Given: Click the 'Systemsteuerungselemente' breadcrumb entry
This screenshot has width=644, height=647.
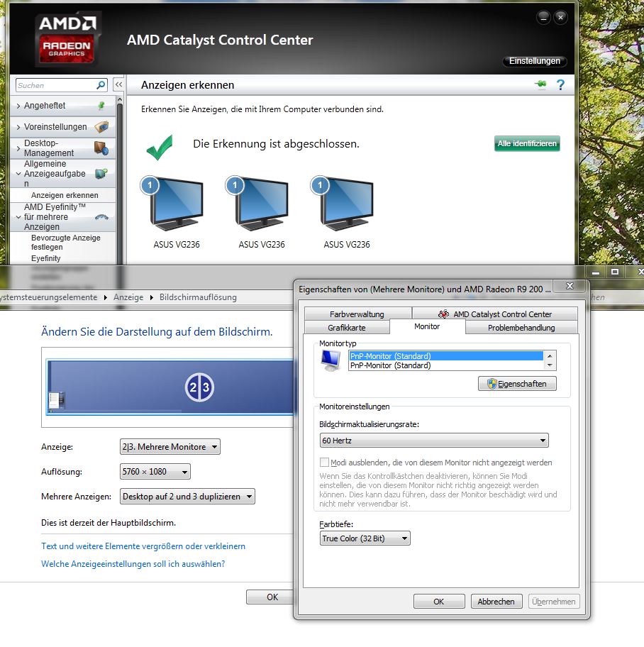Looking at the screenshot, I should [x=49, y=297].
